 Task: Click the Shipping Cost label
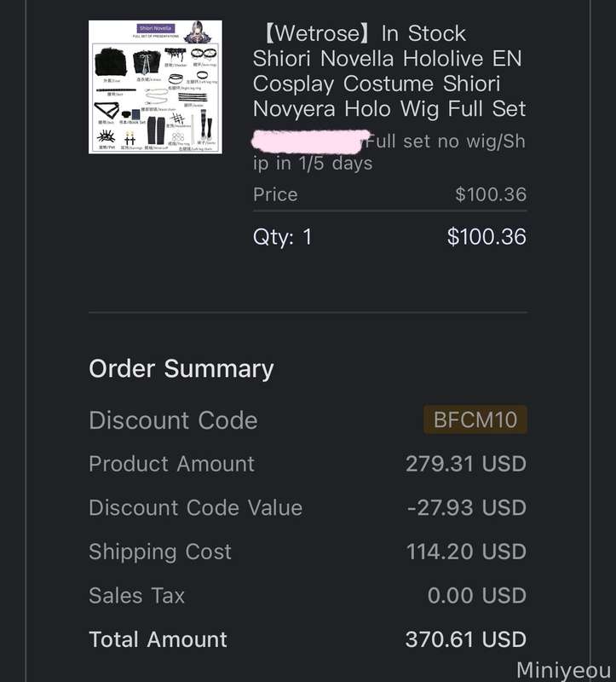(160, 552)
